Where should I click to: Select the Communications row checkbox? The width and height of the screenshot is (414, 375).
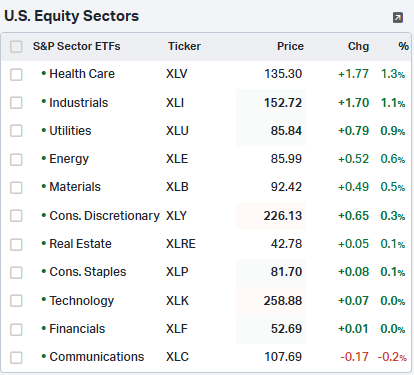click(16, 357)
